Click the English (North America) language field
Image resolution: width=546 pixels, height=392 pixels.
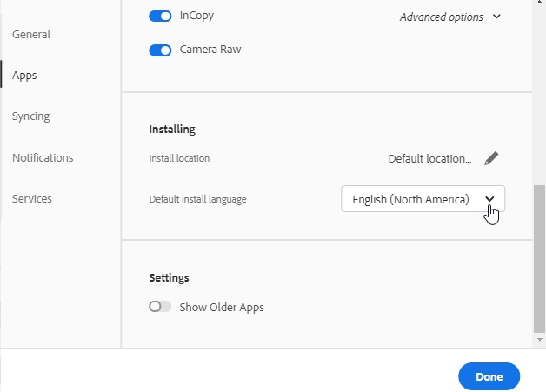(410, 199)
